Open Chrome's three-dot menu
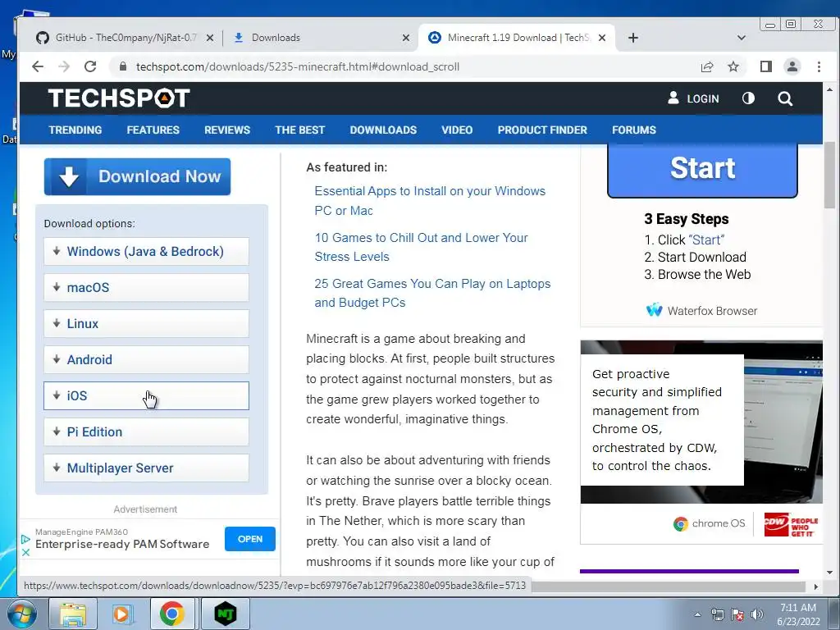This screenshot has width=840, height=630. tap(819, 66)
